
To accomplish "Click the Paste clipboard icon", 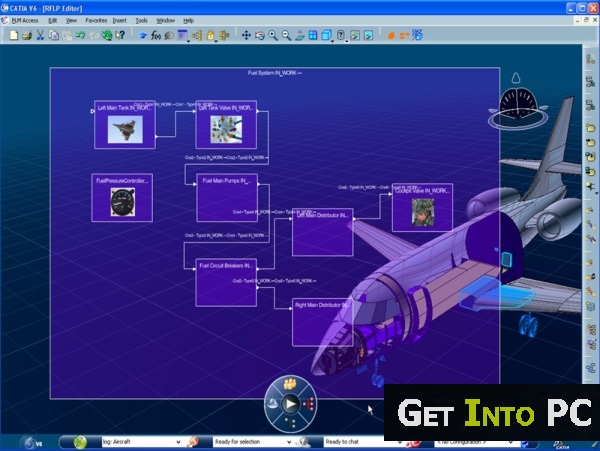I will 67,36.
